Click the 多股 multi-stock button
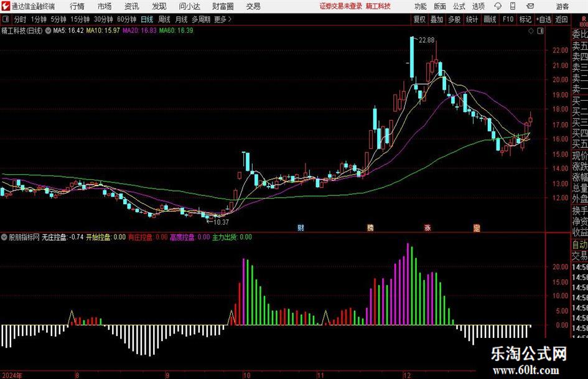Screen dimensions: 588x379 tap(454, 19)
